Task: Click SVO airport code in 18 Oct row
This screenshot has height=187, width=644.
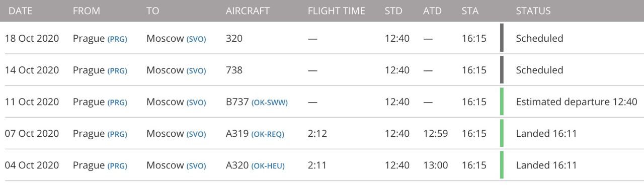Action: (x=196, y=39)
